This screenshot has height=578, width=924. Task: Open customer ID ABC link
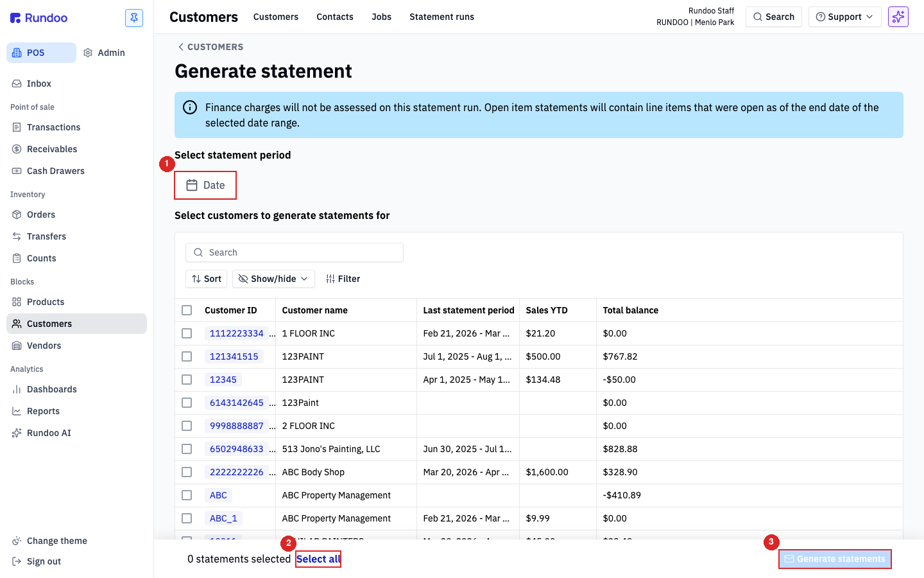(218, 495)
